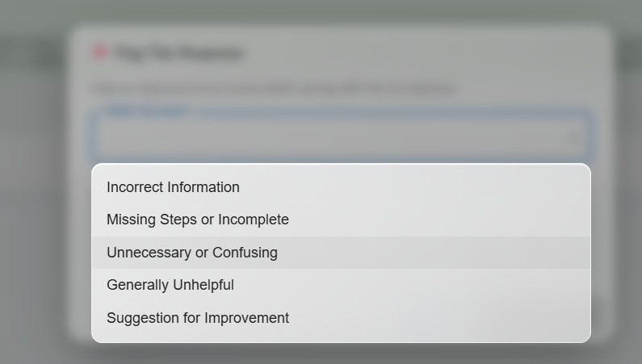This screenshot has height=364, width=642.
Task: Click the select field's dropdown arrow
Action: point(573,138)
